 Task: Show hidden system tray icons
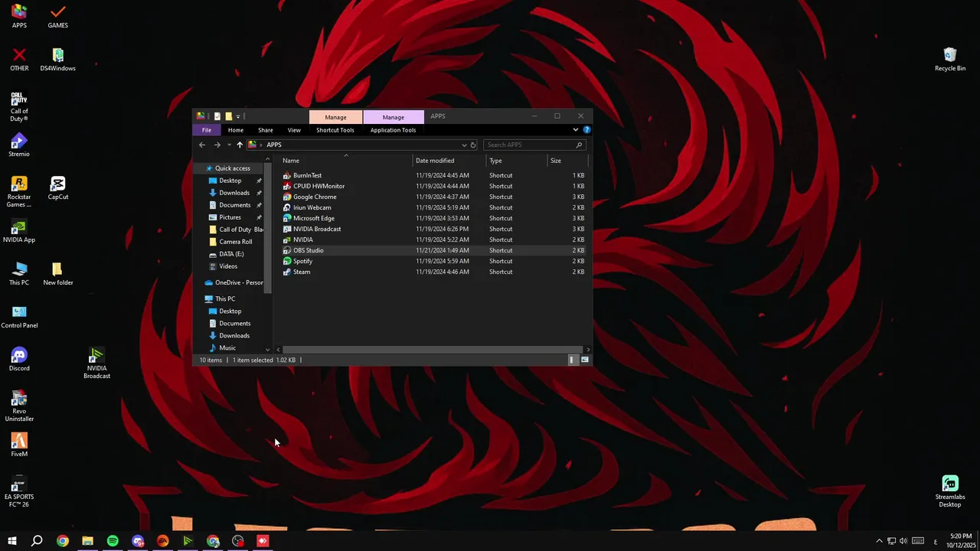pyautogui.click(x=879, y=541)
